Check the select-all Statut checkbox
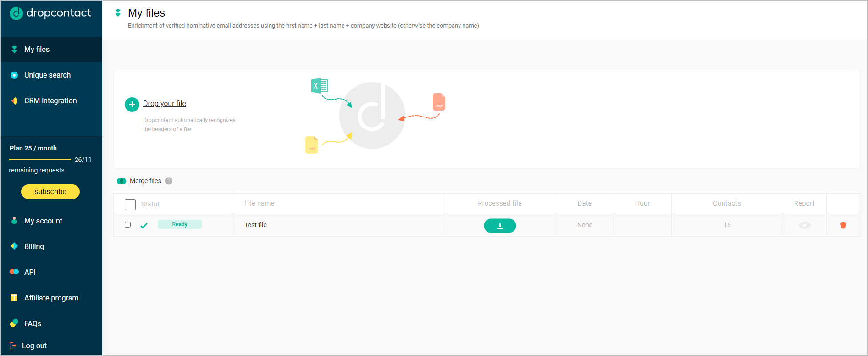The image size is (868, 356). pos(130,205)
